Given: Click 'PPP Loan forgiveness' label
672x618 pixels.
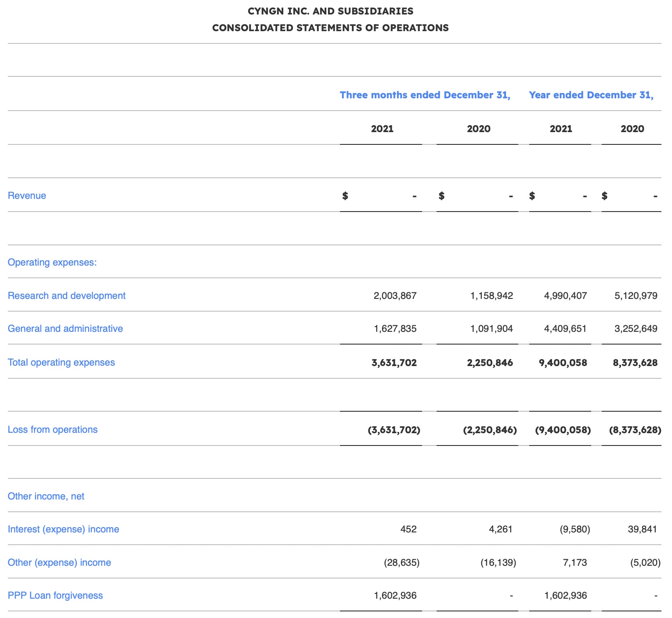Looking at the screenshot, I should 55,596.
